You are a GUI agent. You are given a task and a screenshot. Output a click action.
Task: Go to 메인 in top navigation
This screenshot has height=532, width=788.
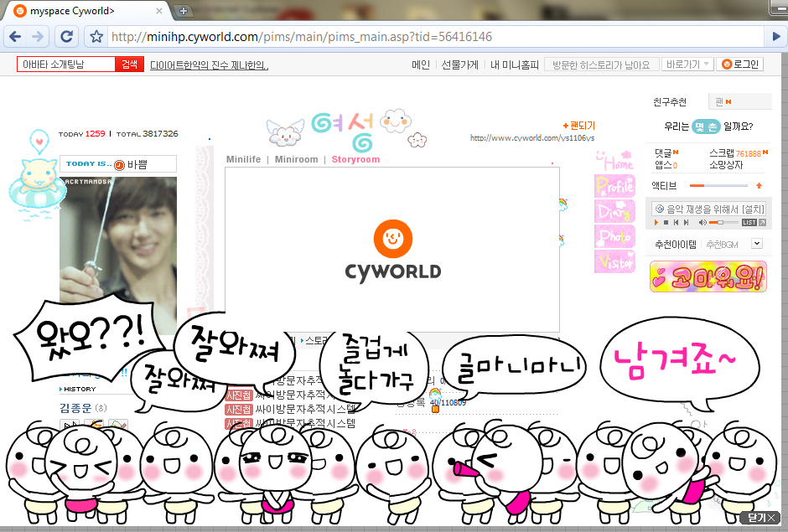[421, 65]
